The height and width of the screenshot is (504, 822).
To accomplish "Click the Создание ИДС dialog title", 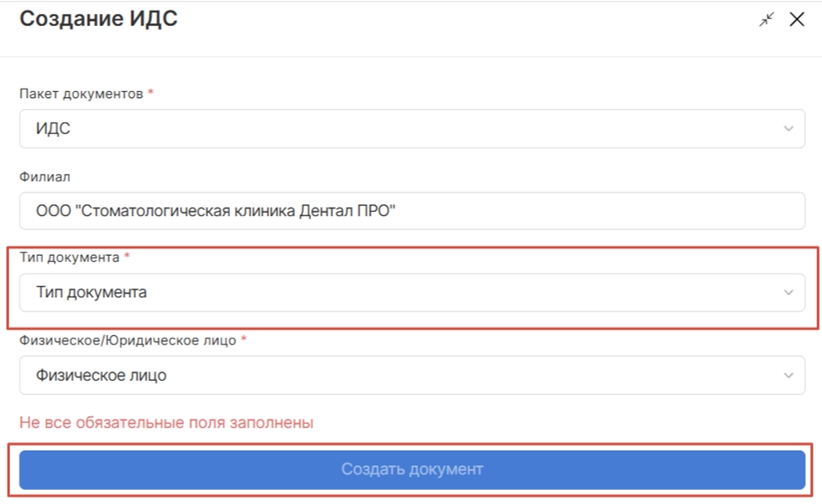I will [99, 19].
